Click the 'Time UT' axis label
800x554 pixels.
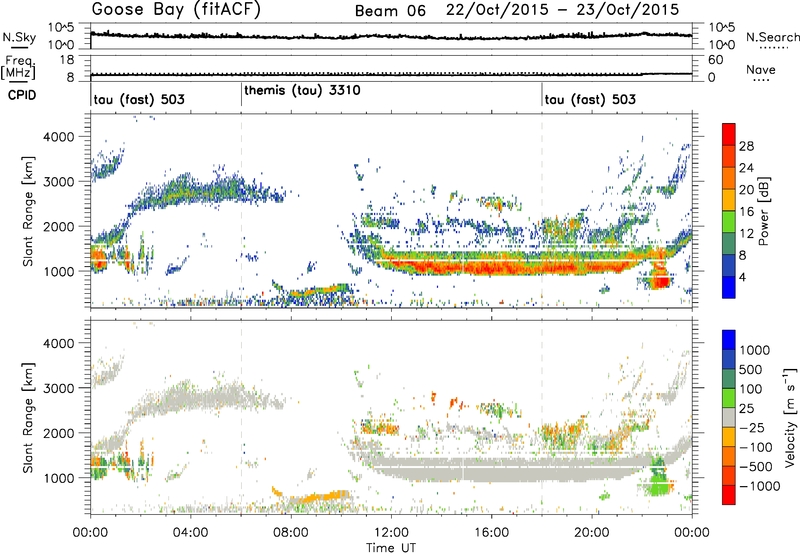391,547
